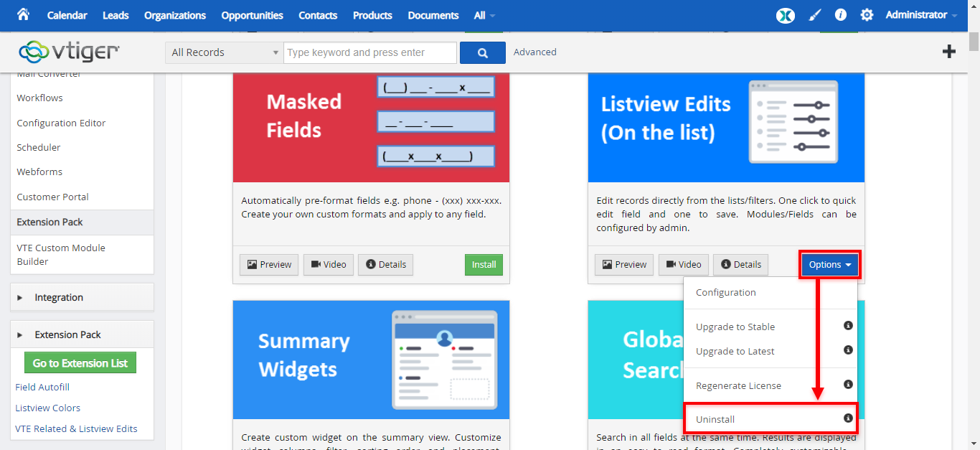Focus the keyword search field
980x450 pixels.
(370, 52)
